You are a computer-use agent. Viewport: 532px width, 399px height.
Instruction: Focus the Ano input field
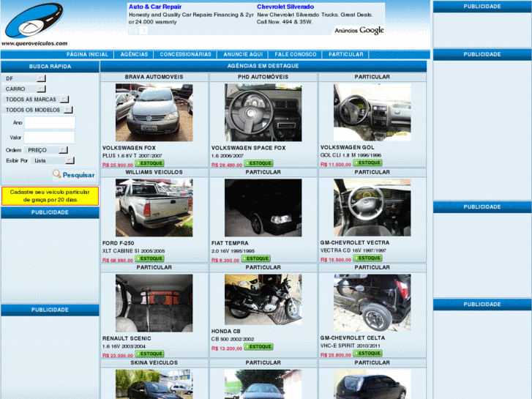pyautogui.click(x=50, y=122)
